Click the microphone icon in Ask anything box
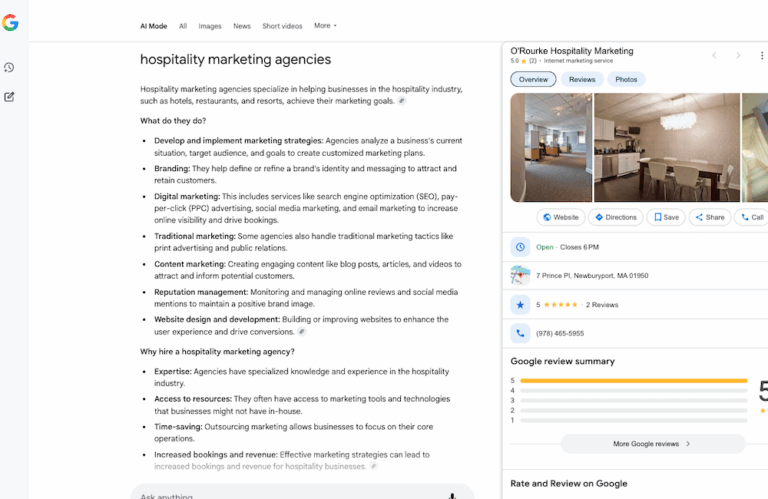The image size is (768, 499). [452, 496]
